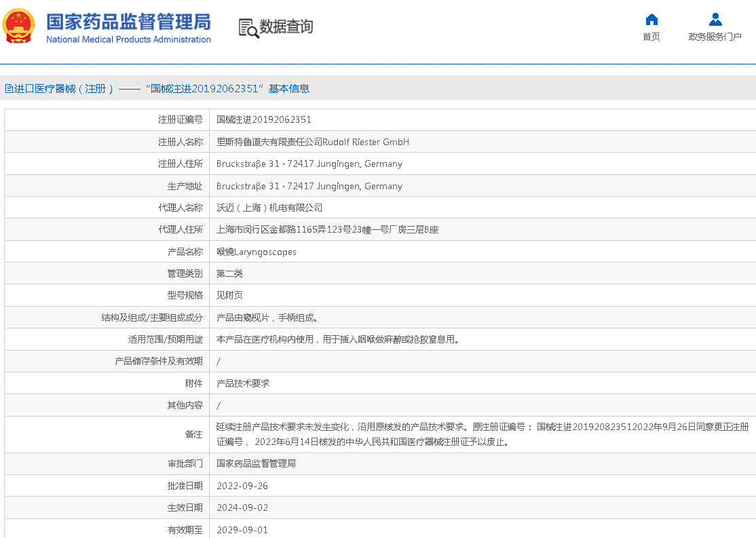This screenshot has height=538, width=756.
Task: Click the home house icon
Action: 651,19
